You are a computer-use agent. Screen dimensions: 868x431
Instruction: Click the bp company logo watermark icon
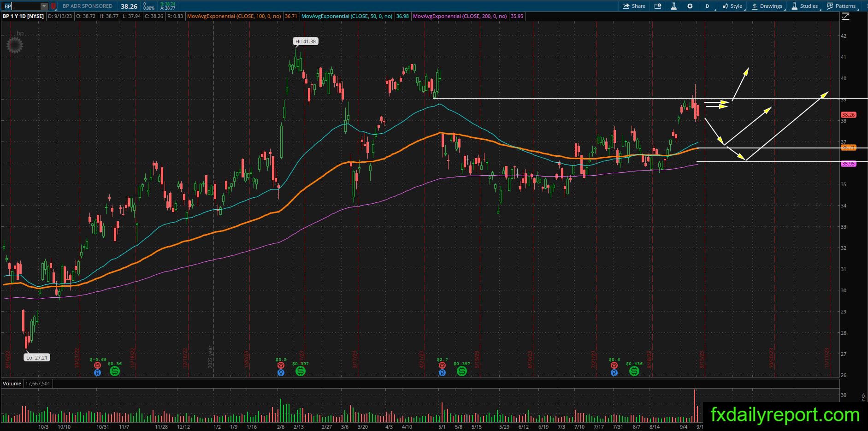(15, 44)
